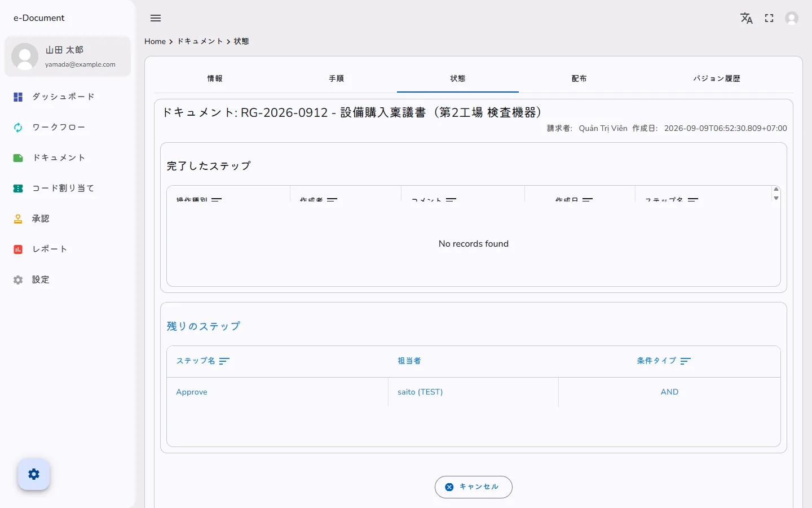Open ドキュメント sidebar menu item
The height and width of the screenshot is (508, 812).
coord(68,158)
